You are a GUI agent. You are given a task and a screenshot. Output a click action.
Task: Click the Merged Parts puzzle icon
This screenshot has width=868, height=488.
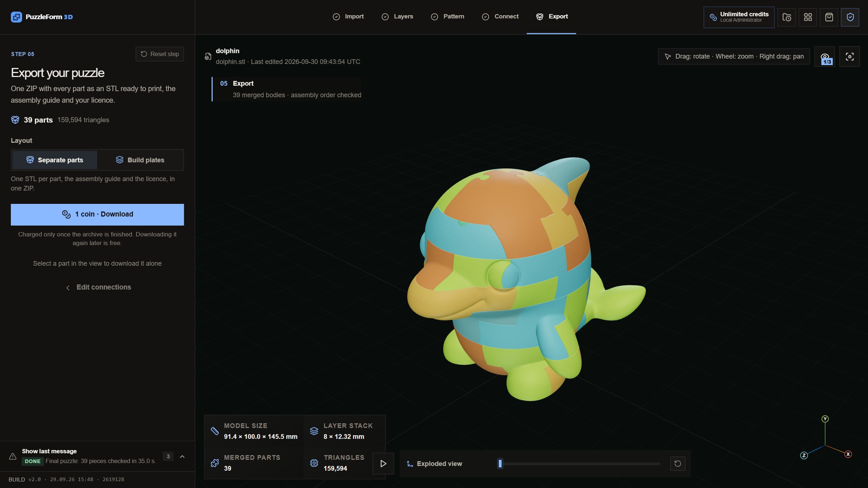click(x=215, y=463)
